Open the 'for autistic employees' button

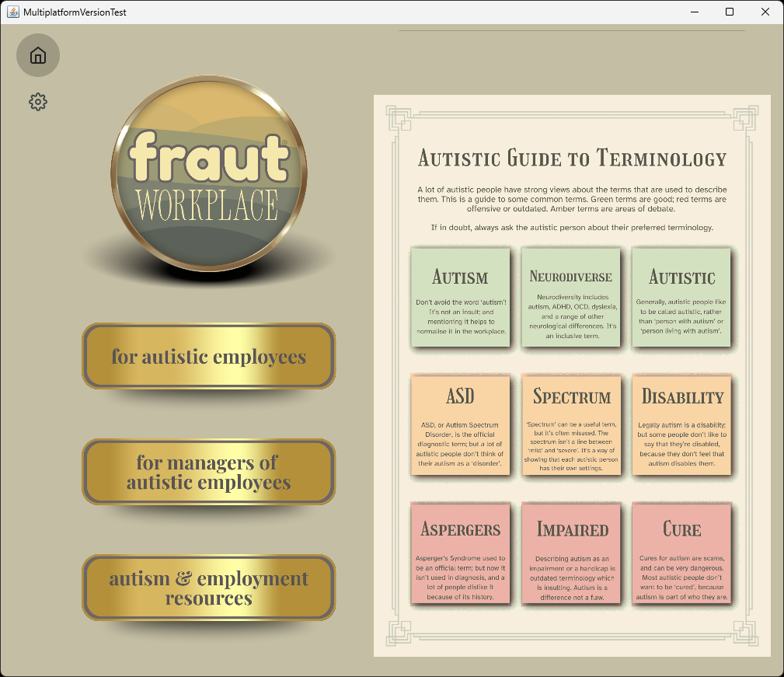[208, 356]
